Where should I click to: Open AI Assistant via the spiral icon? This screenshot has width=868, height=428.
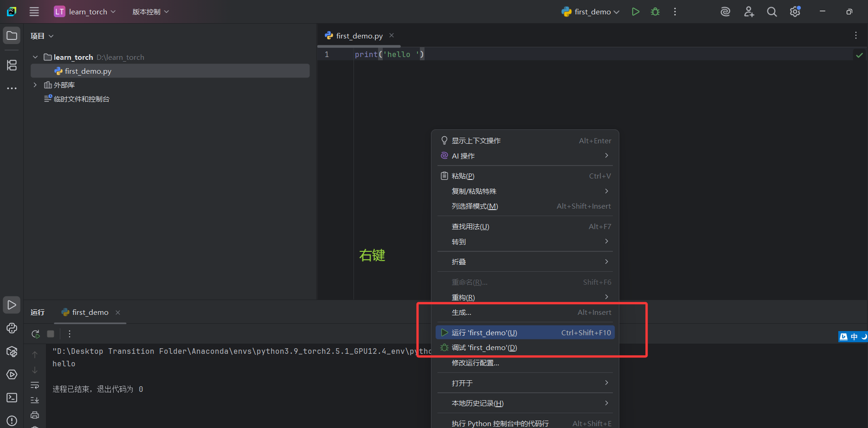[x=725, y=12]
